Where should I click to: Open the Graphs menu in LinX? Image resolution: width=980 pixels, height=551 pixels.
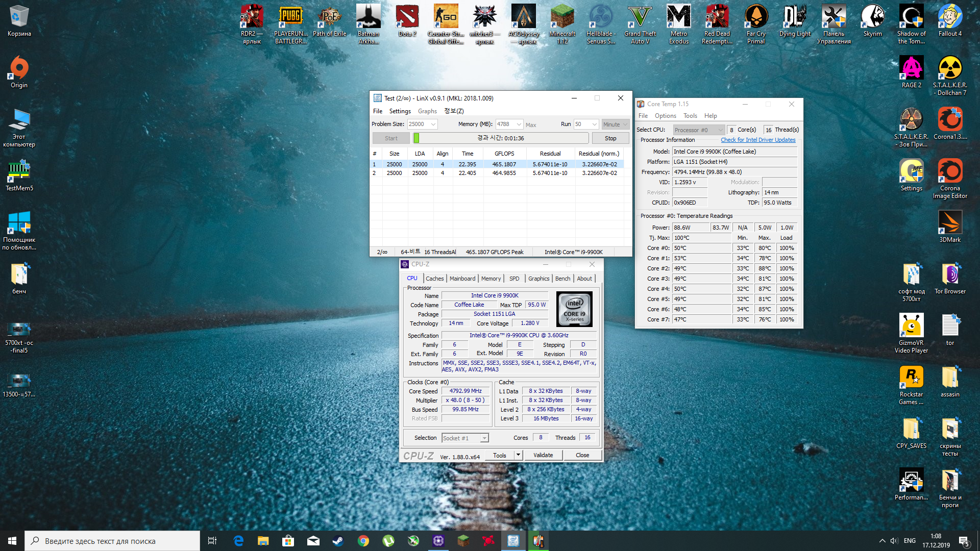(x=427, y=111)
